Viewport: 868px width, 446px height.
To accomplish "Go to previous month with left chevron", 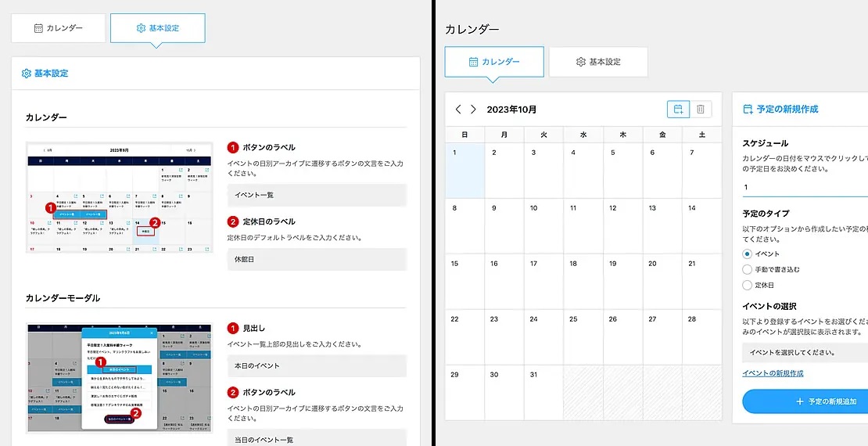I will click(459, 110).
